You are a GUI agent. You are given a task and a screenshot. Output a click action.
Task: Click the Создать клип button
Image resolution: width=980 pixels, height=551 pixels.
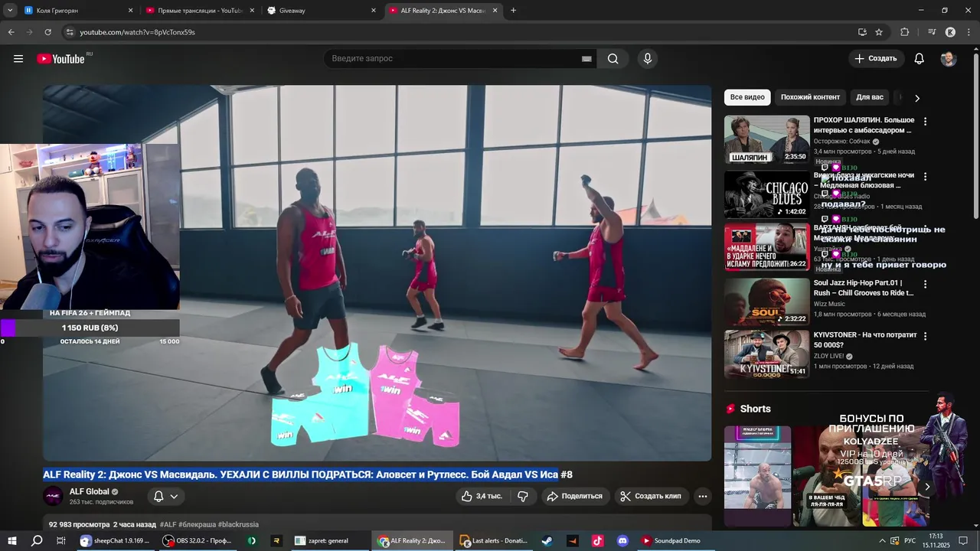[x=651, y=496]
